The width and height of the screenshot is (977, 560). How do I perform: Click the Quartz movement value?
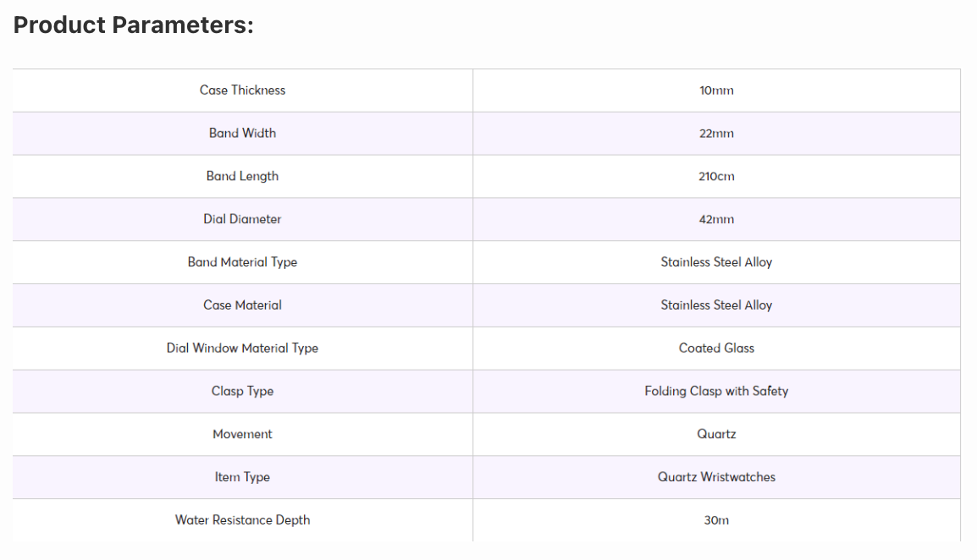click(716, 434)
